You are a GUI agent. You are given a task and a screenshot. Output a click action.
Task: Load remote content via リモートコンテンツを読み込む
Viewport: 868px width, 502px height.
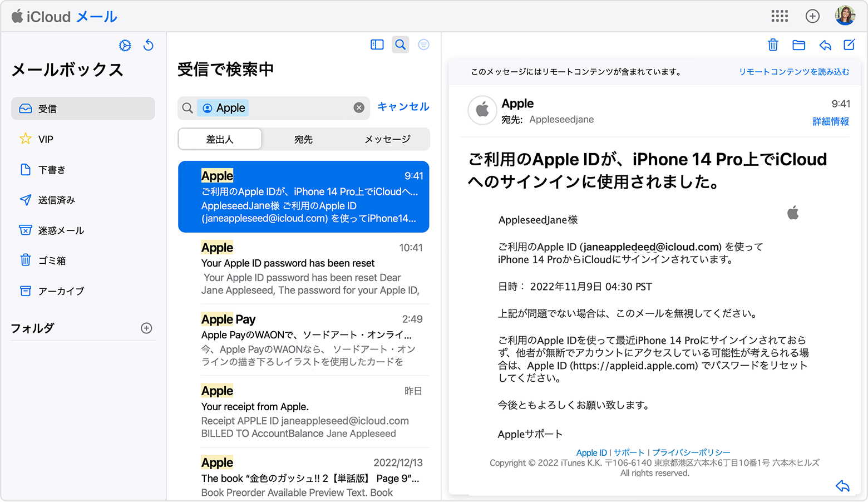(x=793, y=72)
